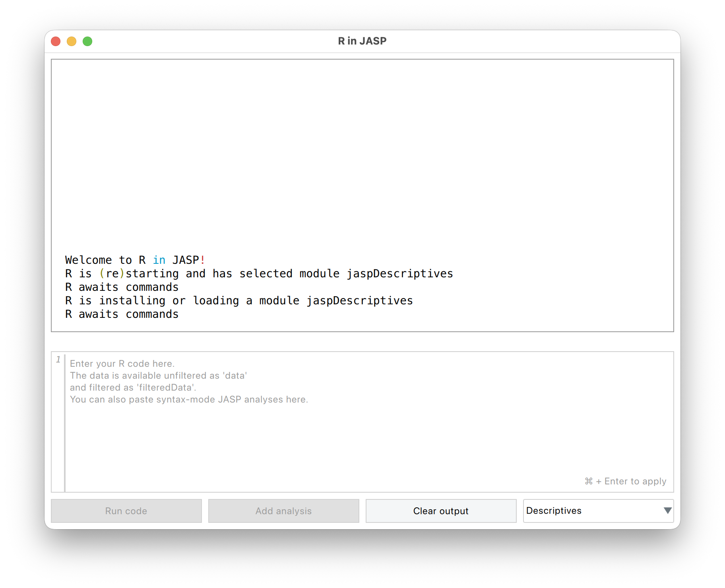Click the "Welcome to R in JASP!" output line

pos(135,260)
